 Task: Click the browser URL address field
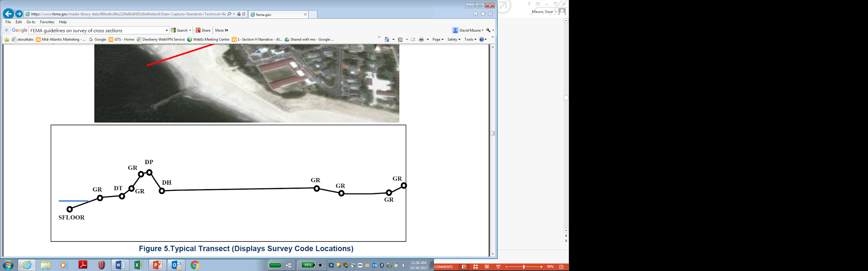click(x=128, y=14)
